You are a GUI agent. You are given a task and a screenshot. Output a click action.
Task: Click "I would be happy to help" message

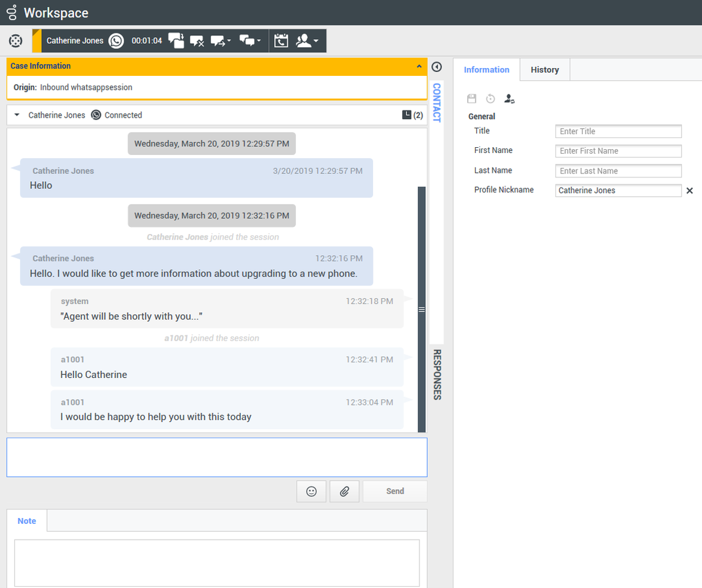227,409
